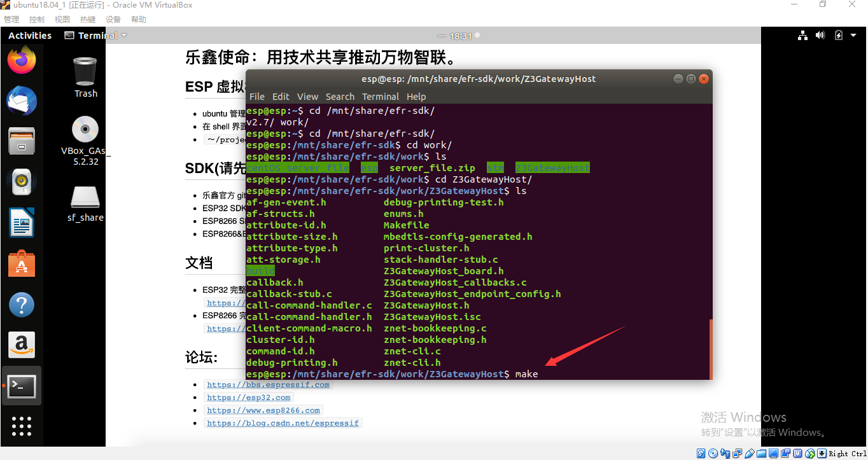Image resolution: width=868 pixels, height=460 pixels.
Task: Click 'Right Ctrl' host key label
Action: coord(847,454)
